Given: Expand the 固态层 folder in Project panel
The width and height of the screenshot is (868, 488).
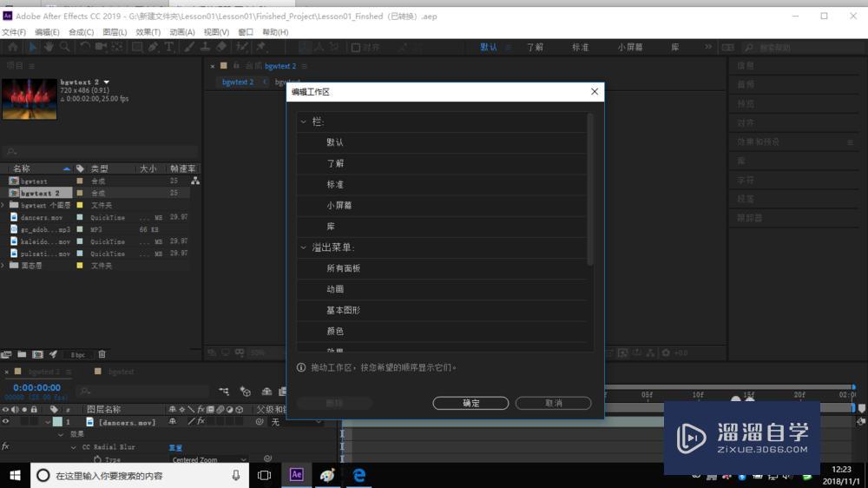Looking at the screenshot, I should click(x=3, y=266).
